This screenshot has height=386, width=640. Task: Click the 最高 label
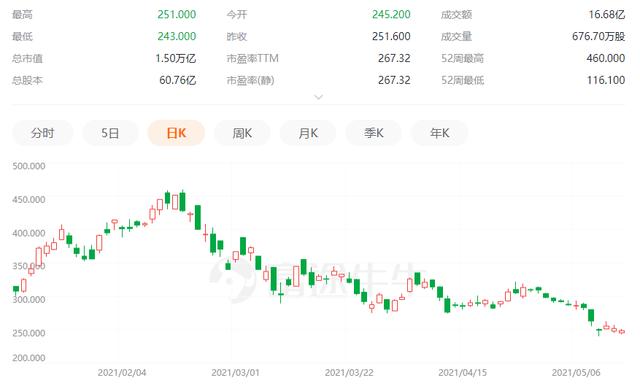22,15
